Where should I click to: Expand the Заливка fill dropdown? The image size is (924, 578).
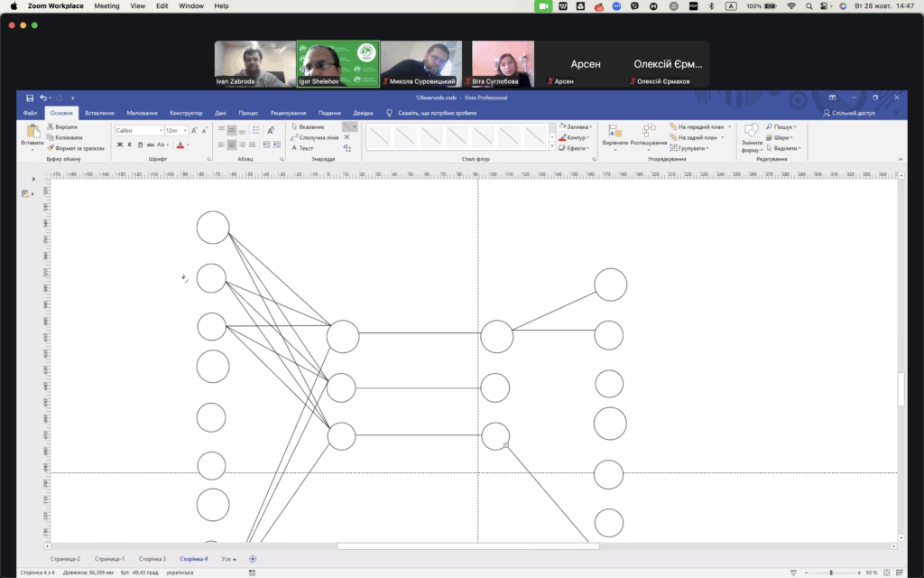[576, 127]
